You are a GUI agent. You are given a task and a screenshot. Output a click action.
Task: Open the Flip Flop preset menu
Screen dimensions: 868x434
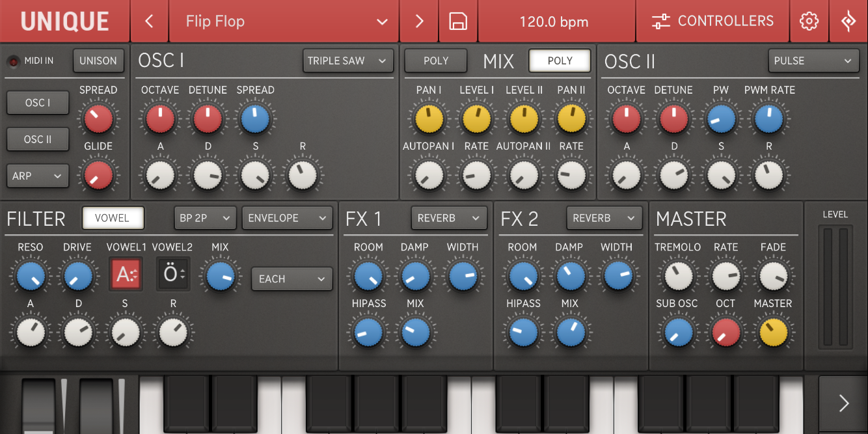(x=284, y=21)
